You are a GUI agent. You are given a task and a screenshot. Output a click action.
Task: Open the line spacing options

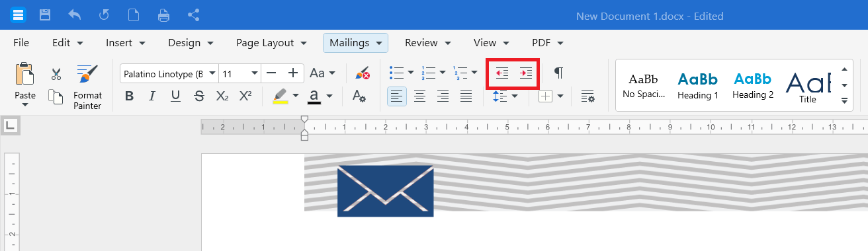(505, 96)
